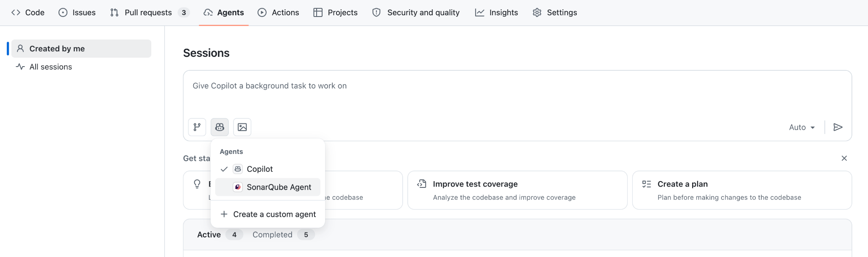Click the Improve test coverage icon

coord(422,184)
